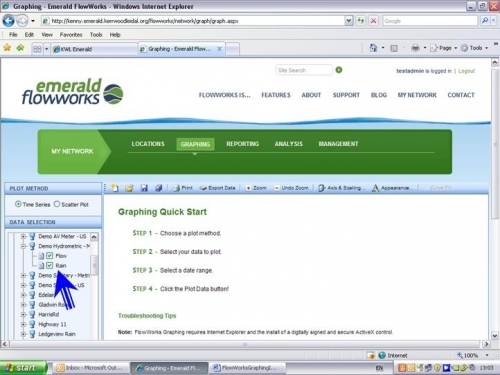Click the Quick Tabs icon
The width and height of the screenshot is (500, 375).
37,49
